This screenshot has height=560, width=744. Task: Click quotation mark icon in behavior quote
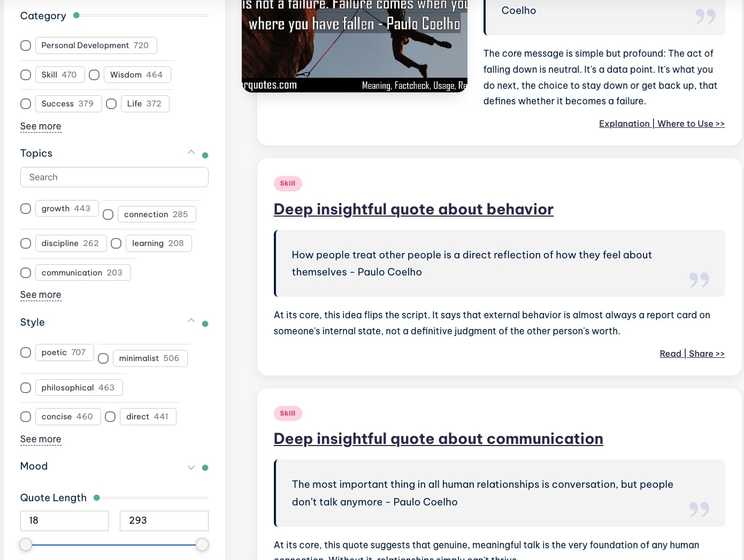click(699, 280)
